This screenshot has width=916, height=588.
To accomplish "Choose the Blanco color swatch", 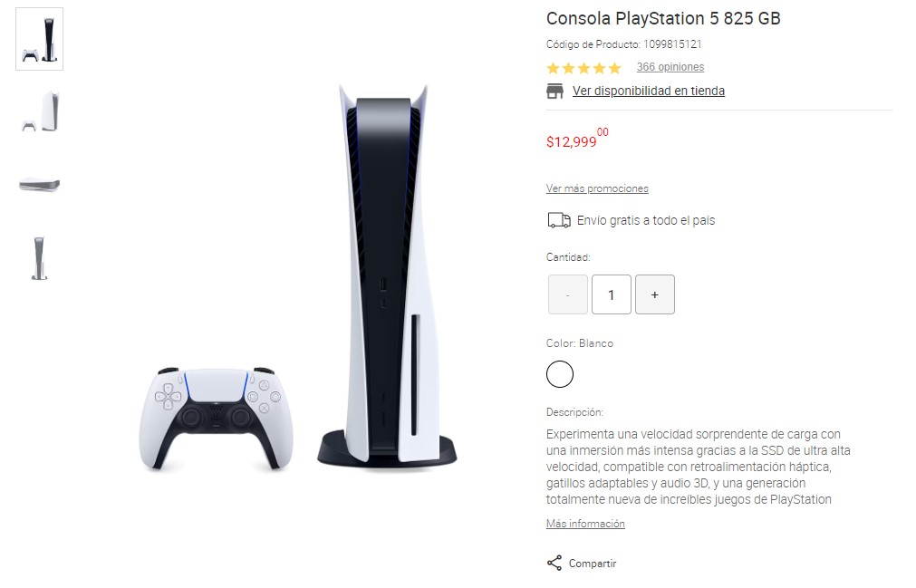I will (560, 374).
